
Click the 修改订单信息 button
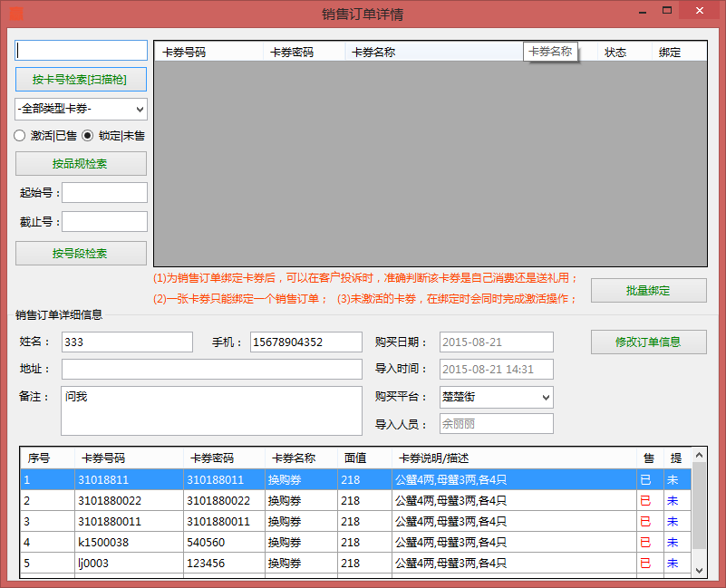(649, 342)
